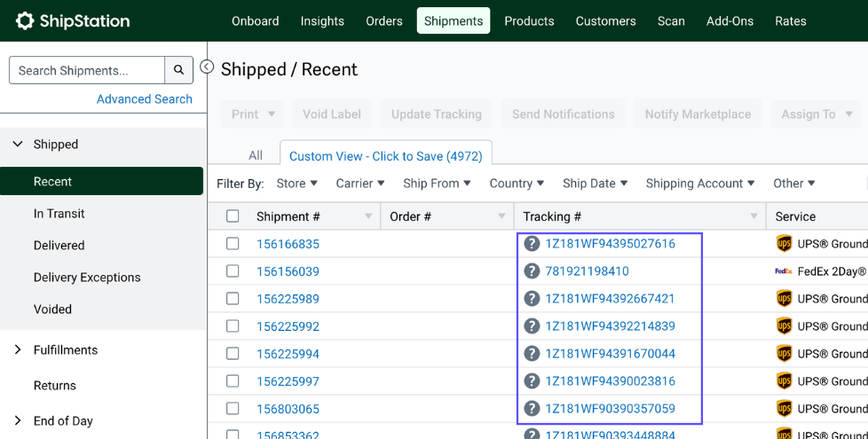Select In Transit in the sidebar
The width and height of the screenshot is (868, 439).
pos(59,214)
